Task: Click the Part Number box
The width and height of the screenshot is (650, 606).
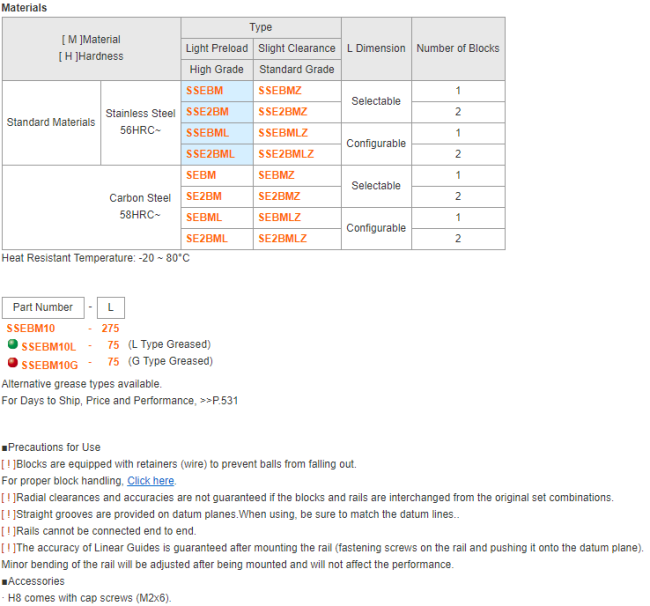Action: click(x=42, y=308)
